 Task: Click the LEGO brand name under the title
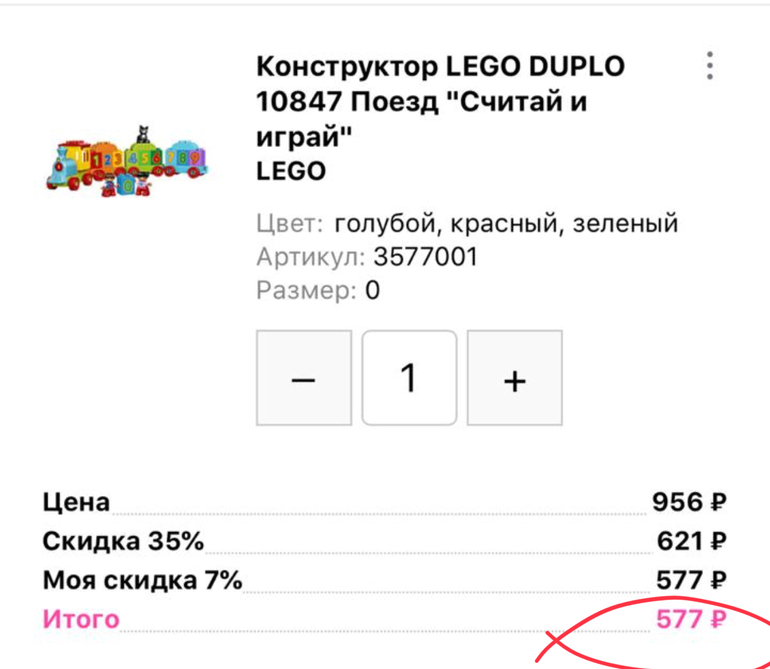coord(291,171)
